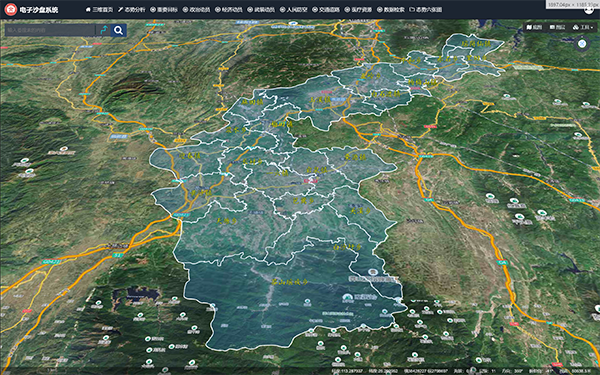Click the route direction arrow icon
600x375 pixels.
pos(103,30)
